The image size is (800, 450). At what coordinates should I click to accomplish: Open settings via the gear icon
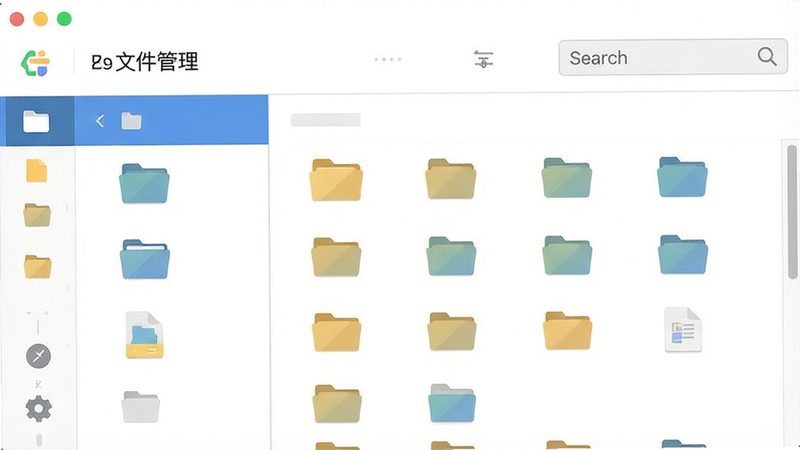pyautogui.click(x=38, y=409)
